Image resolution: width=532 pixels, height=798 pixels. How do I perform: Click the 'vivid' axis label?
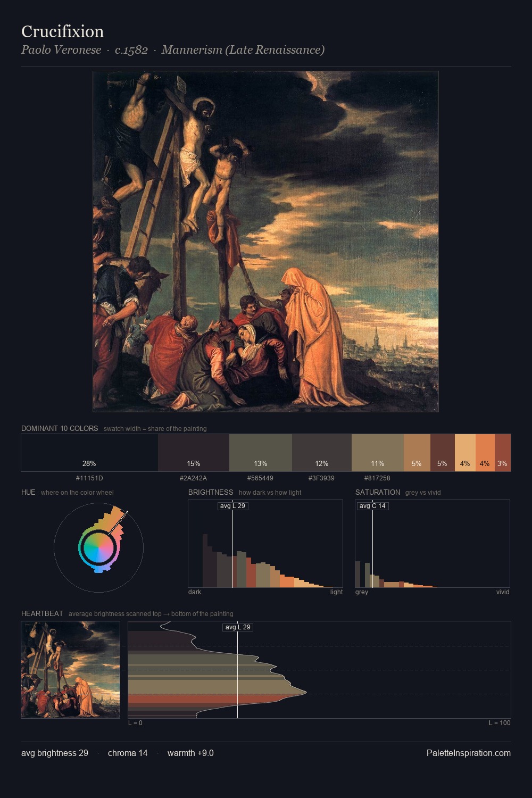tap(503, 592)
